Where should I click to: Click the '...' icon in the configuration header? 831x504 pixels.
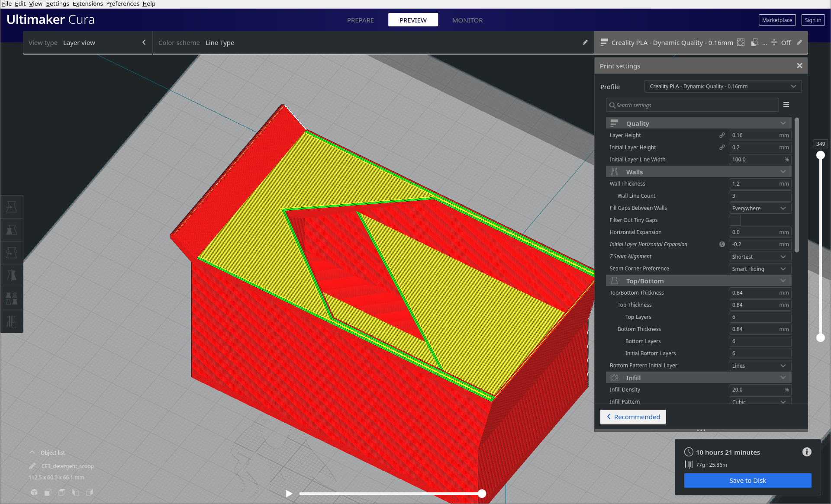(x=764, y=43)
